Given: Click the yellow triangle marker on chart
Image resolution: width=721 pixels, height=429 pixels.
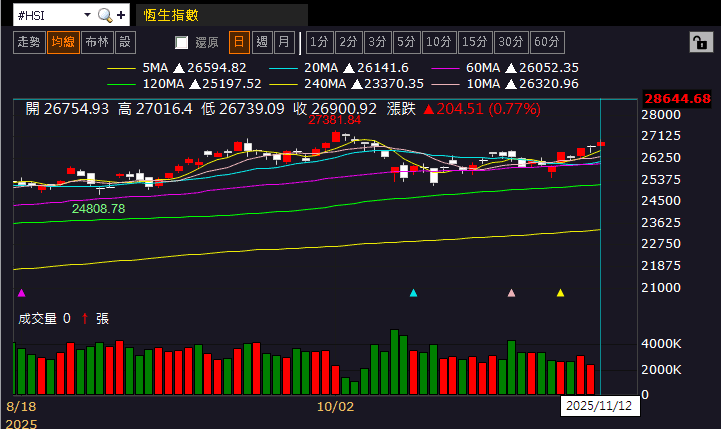Looking at the screenshot, I should point(560,293).
